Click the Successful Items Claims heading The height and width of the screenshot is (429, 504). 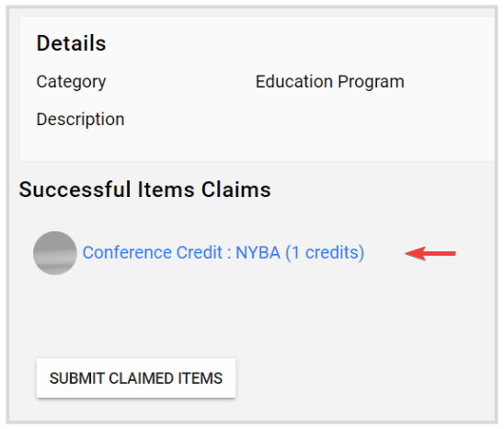point(145,190)
